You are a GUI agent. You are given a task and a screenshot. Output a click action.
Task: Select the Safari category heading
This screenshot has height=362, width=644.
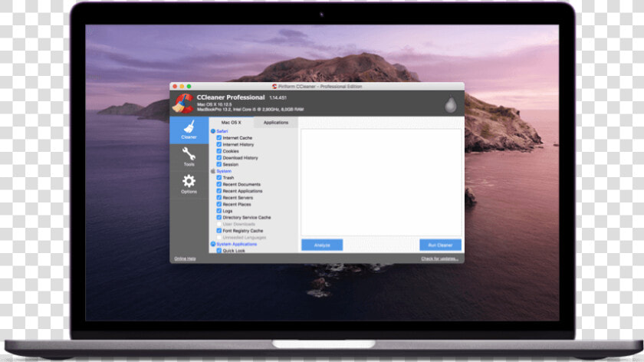tap(222, 131)
